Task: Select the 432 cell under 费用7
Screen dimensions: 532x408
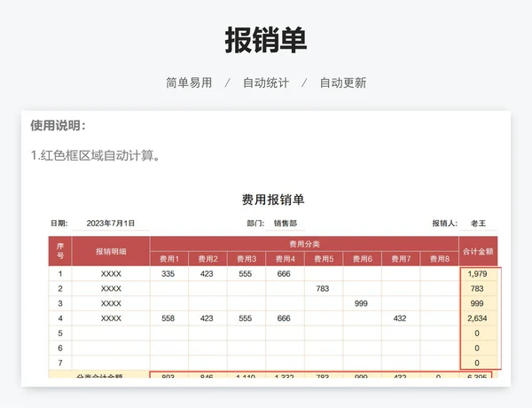Action: 401,318
